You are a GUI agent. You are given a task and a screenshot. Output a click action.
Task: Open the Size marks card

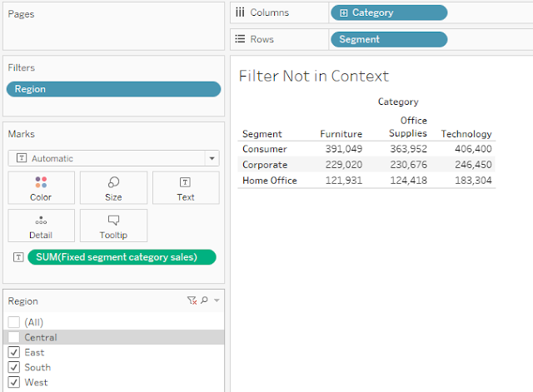coord(113,188)
